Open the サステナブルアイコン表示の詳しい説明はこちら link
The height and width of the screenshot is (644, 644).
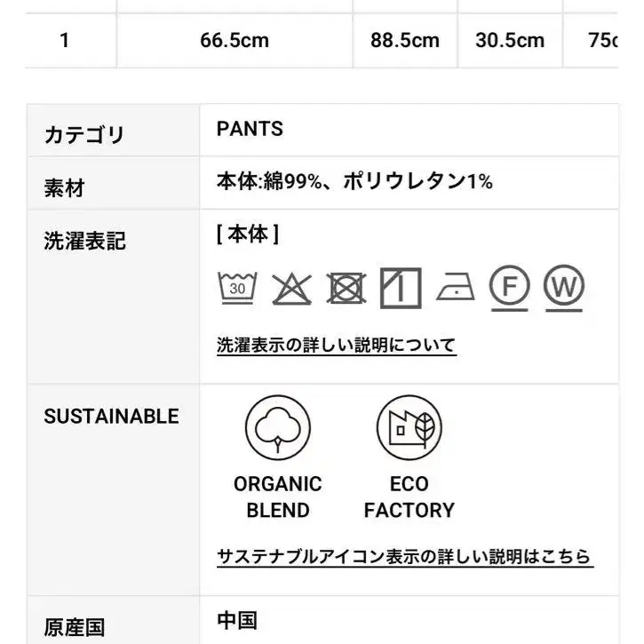(404, 557)
